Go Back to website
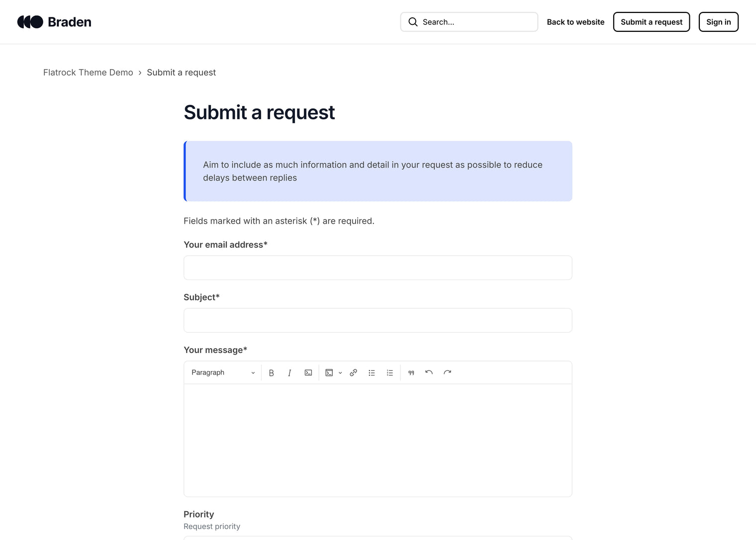The height and width of the screenshot is (540, 756). tap(575, 22)
